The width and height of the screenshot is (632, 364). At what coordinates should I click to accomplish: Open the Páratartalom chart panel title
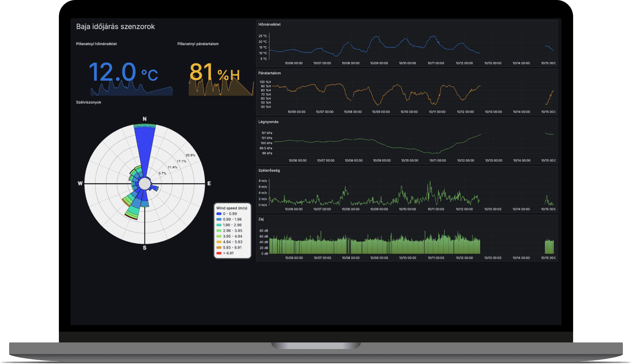[270, 73]
